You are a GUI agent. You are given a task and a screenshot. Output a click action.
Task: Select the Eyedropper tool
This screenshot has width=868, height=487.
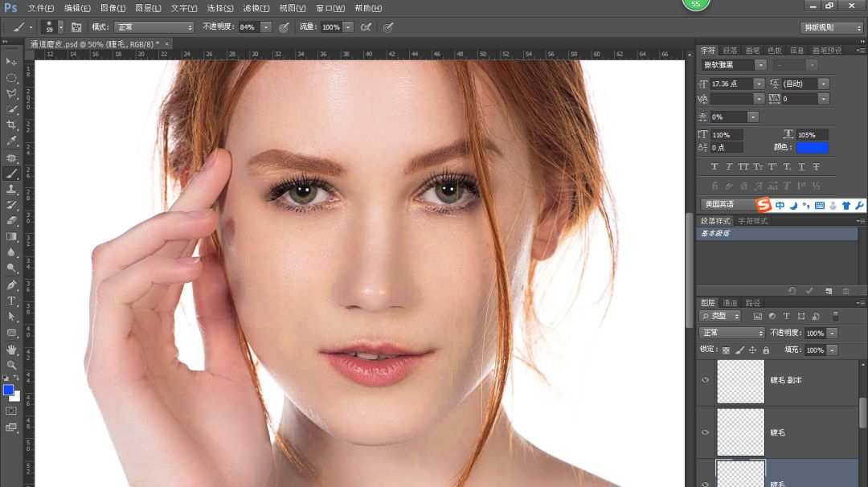[x=11, y=141]
